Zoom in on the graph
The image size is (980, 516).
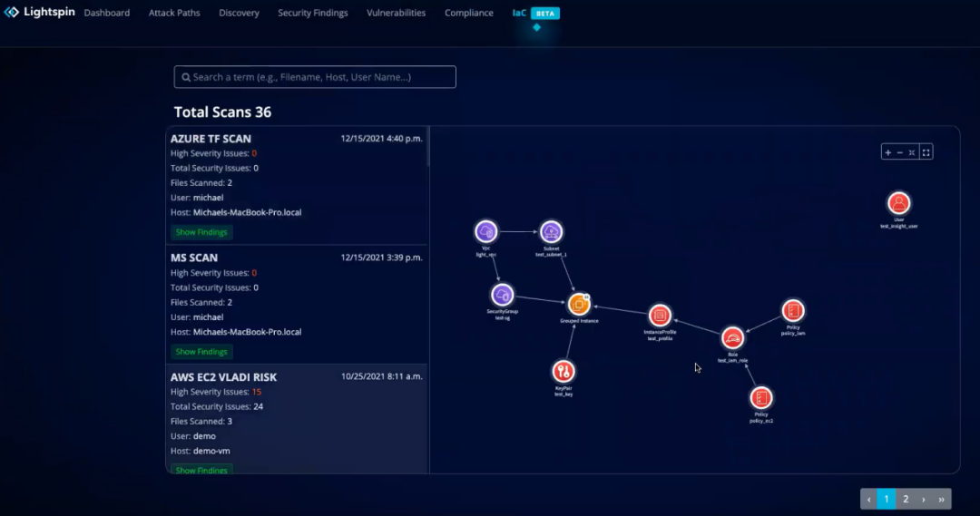point(887,152)
